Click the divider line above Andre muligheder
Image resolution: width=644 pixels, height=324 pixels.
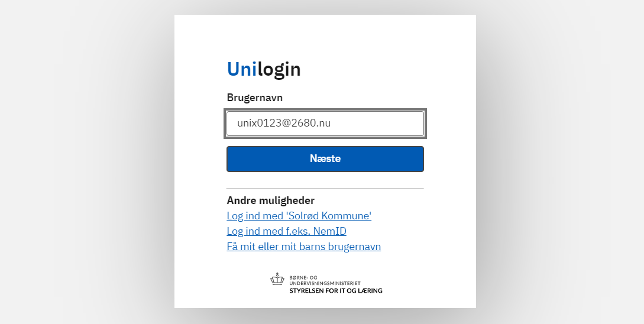pos(325,188)
